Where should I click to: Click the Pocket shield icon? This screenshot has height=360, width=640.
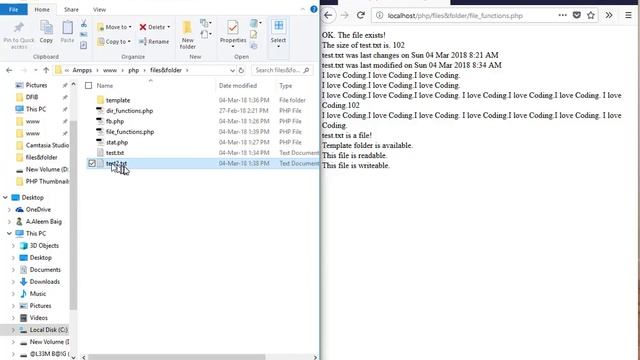tap(577, 16)
